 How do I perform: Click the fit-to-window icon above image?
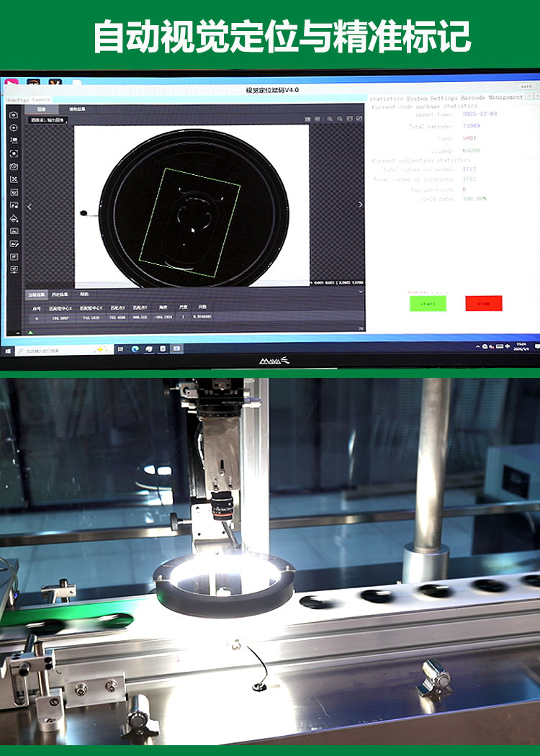(x=350, y=119)
